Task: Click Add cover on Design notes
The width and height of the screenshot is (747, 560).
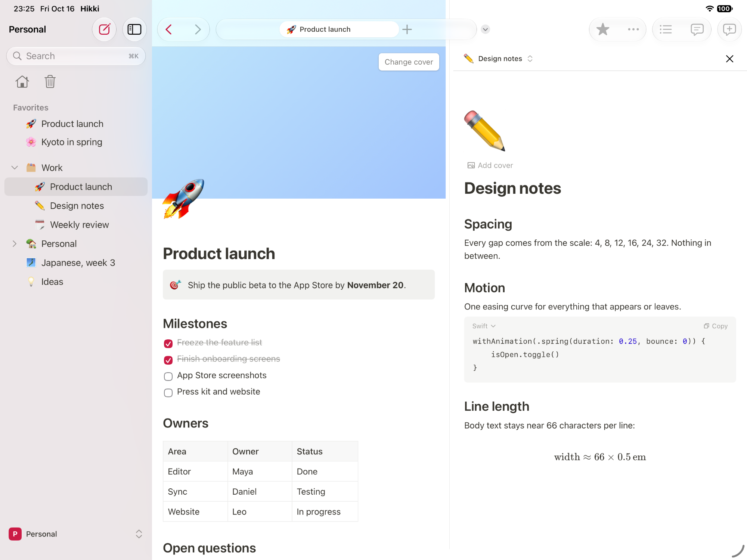Action: [x=490, y=165]
